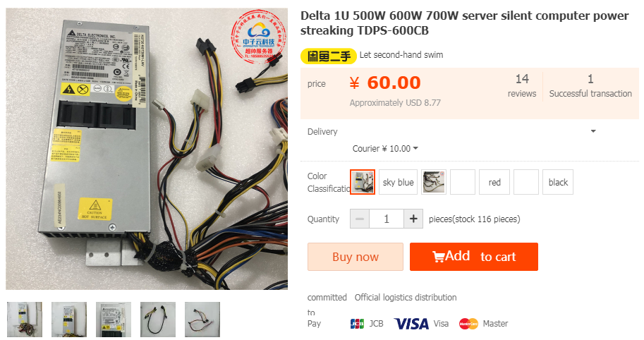644x340 pixels.
Task: Select the red color option
Action: point(494,182)
